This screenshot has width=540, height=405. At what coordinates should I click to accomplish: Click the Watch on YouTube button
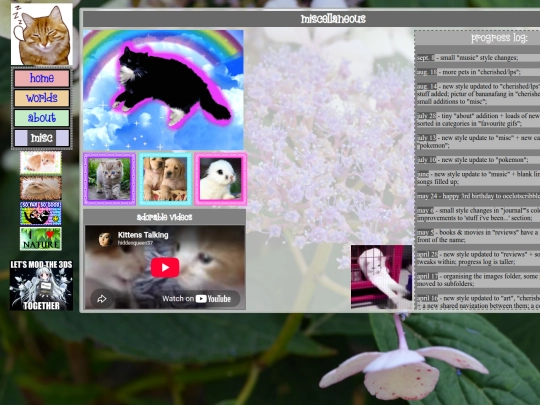pyautogui.click(x=196, y=299)
